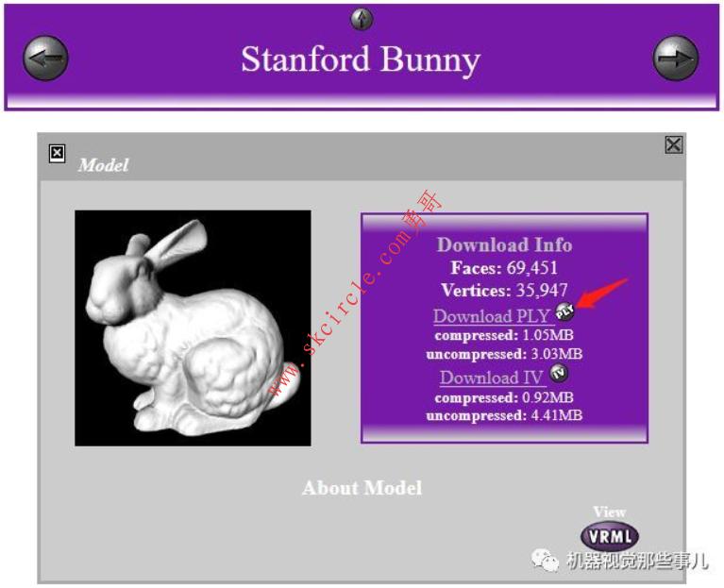Open the Download IV link
Viewport: 724px width, 588px height.
pyautogui.click(x=491, y=378)
